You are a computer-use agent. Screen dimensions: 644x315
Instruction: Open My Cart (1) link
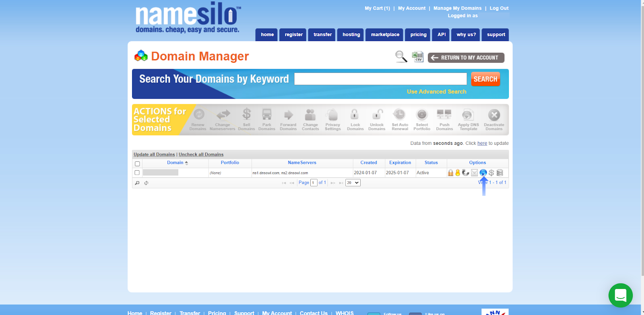click(377, 8)
